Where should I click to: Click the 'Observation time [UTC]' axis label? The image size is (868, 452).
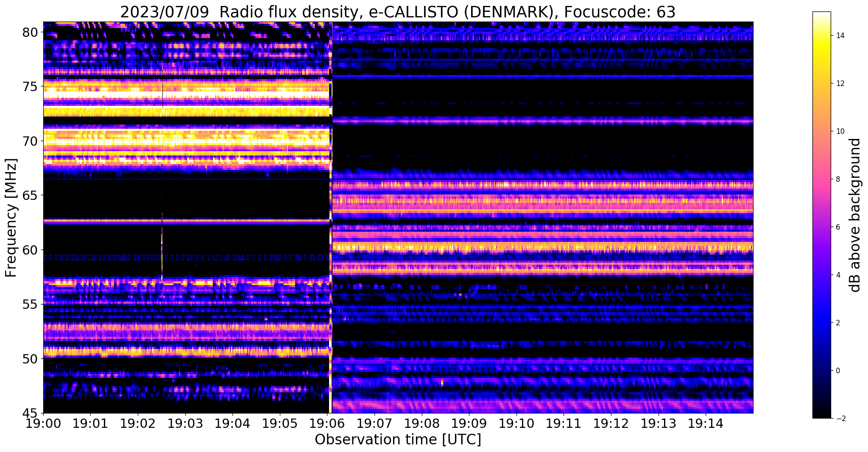(398, 440)
